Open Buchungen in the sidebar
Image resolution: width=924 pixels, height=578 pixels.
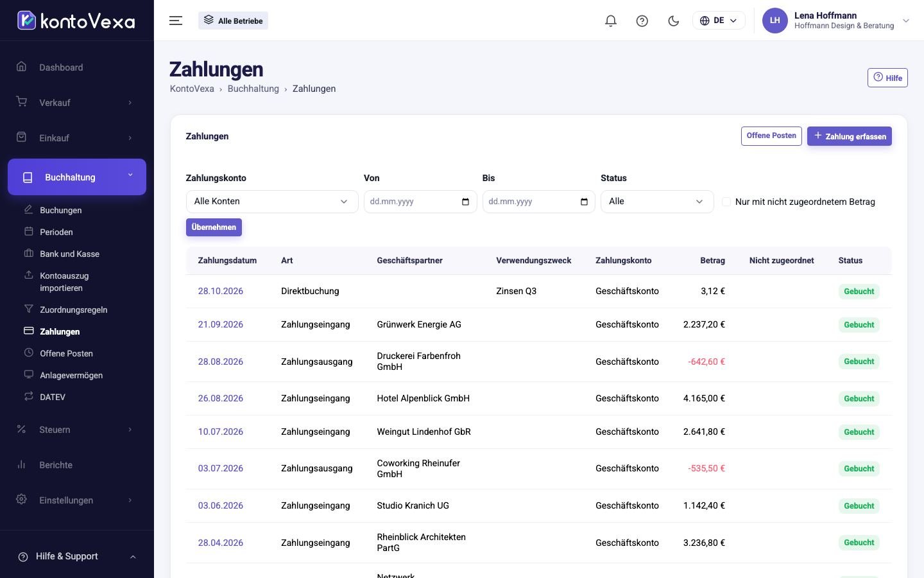[60, 210]
